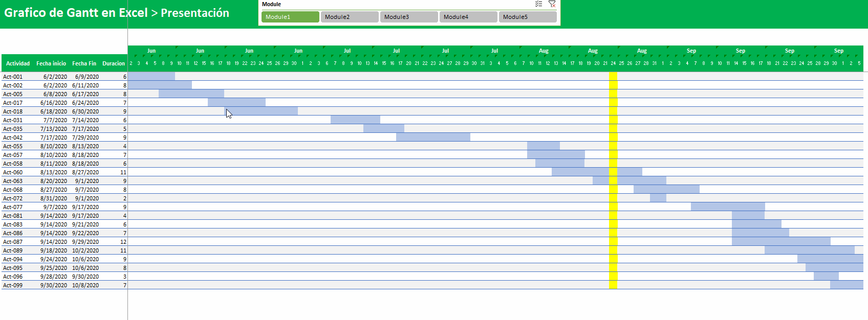Click the yellow today marker in Act-001 row
Viewport: 868px width, 320px height.
click(x=613, y=77)
